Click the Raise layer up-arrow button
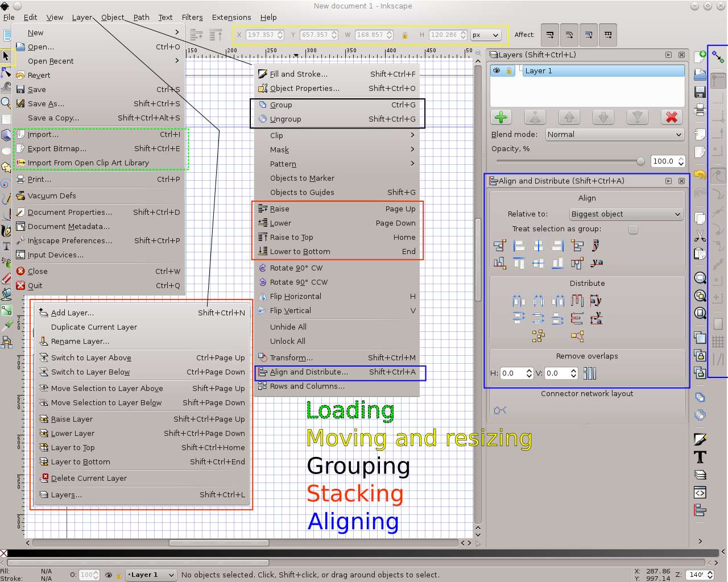The image size is (728, 582). (569, 118)
